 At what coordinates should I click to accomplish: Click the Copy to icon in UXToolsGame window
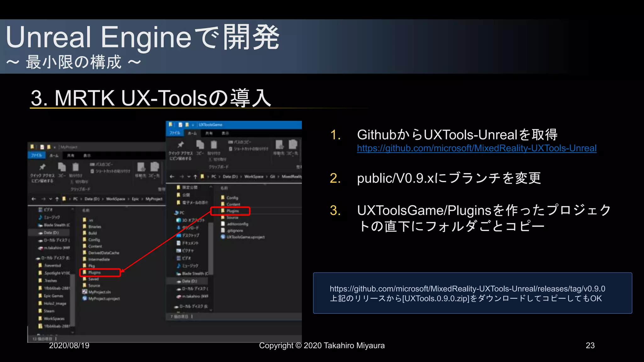(293, 145)
